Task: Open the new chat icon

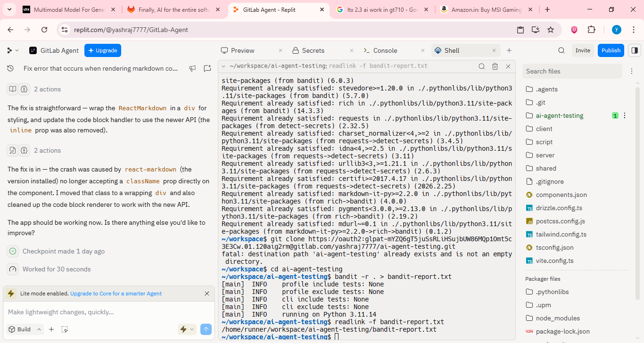Action: (207, 68)
